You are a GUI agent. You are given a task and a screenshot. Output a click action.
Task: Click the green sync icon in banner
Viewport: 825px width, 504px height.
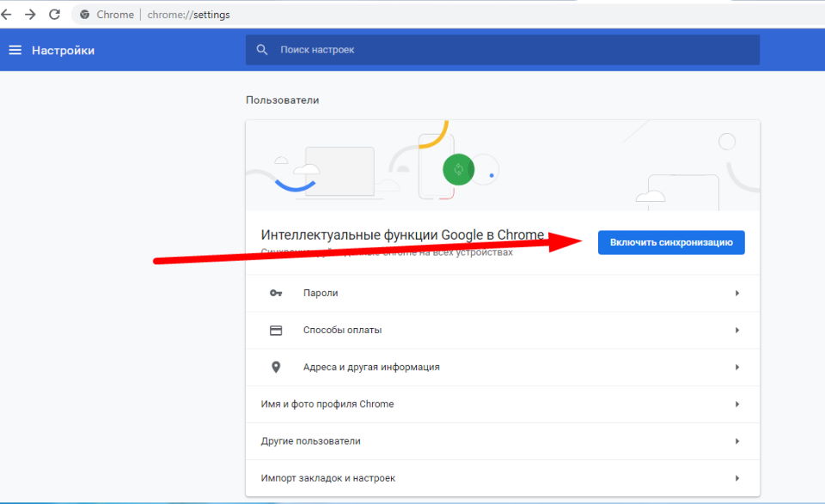459,169
